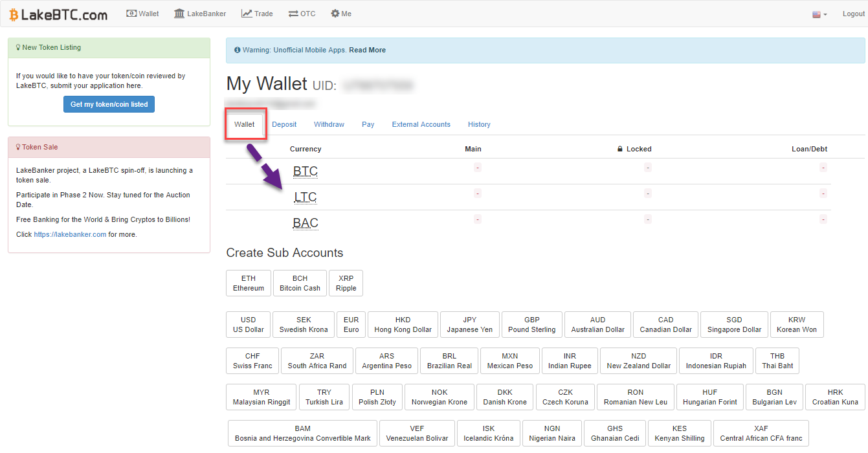The width and height of the screenshot is (868, 453).
Task: Create a TRY Turkish Lira sub account
Action: pos(324,397)
